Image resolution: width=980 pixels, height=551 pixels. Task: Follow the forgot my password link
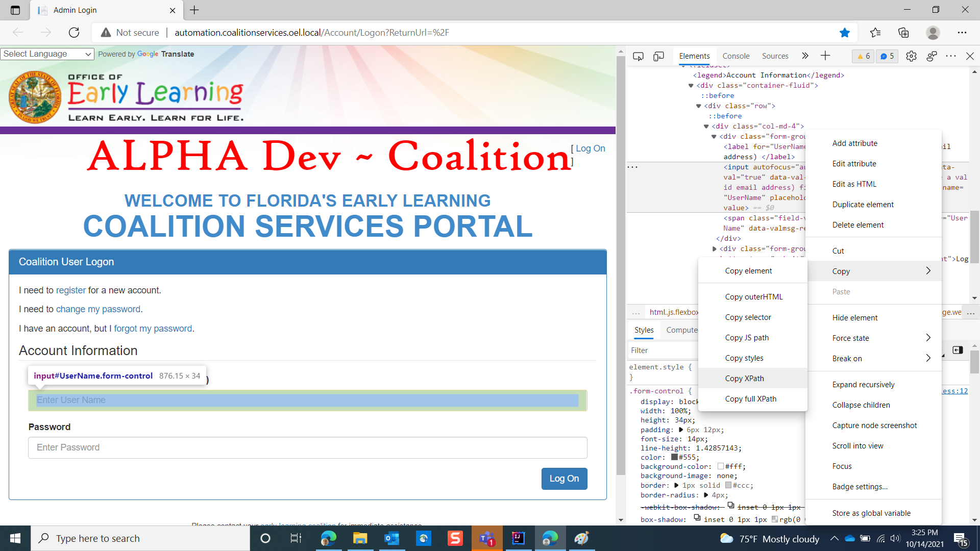click(153, 329)
